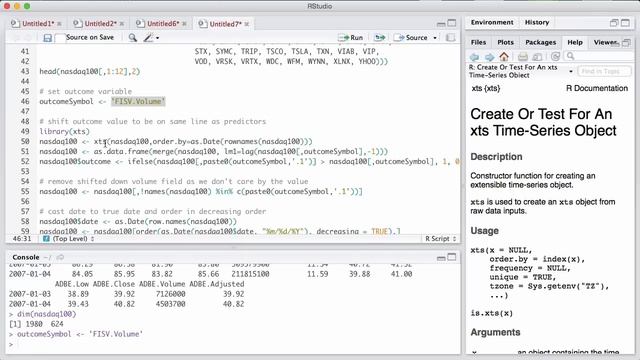640x360 pixels.
Task: Click the Console prompt input line
Action: click(233, 344)
